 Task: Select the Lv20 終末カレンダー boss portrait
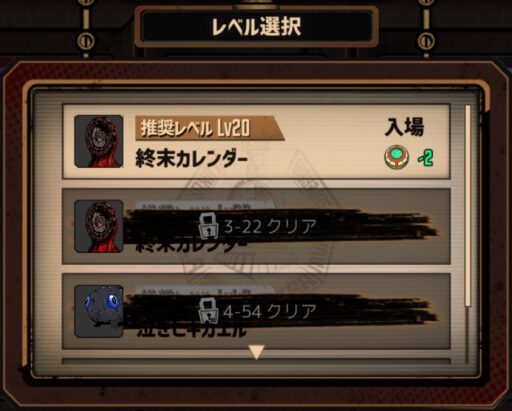tap(99, 141)
